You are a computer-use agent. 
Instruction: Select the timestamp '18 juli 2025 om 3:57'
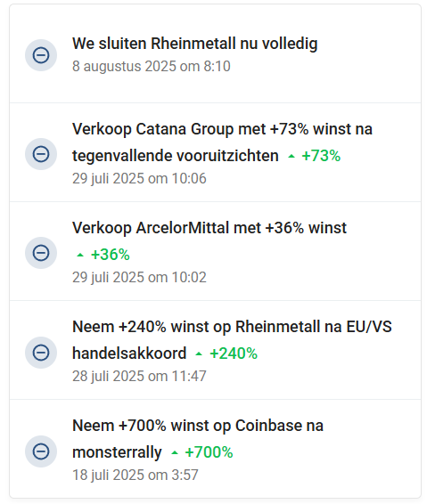tap(135, 476)
